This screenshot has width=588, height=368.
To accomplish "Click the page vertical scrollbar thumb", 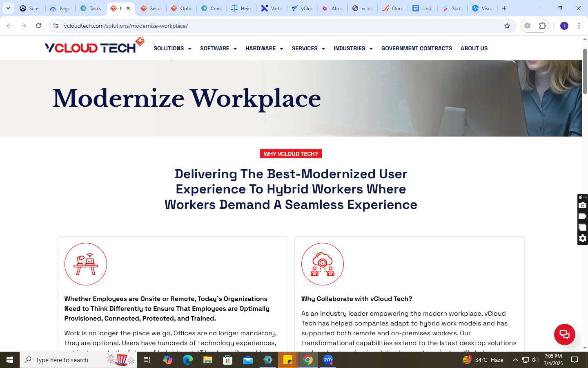I will (585, 72).
